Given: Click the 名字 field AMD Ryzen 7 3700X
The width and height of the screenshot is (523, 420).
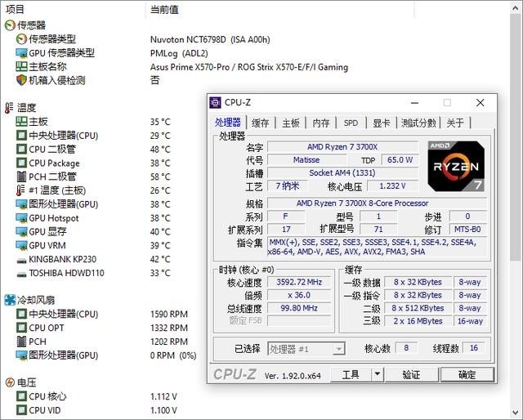Looking at the screenshot, I should (342, 147).
